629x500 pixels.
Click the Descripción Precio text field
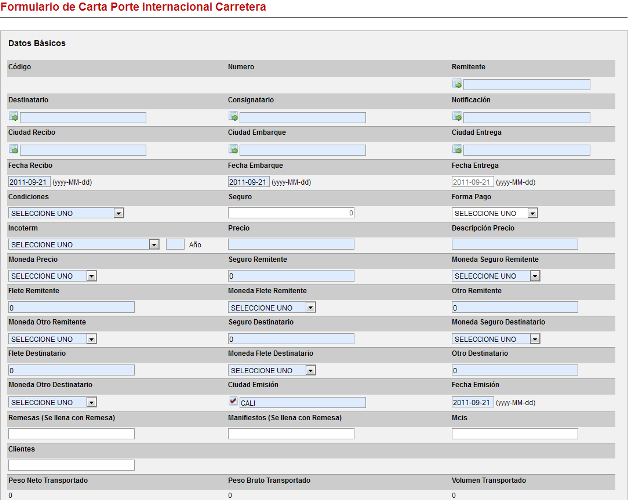click(x=514, y=244)
